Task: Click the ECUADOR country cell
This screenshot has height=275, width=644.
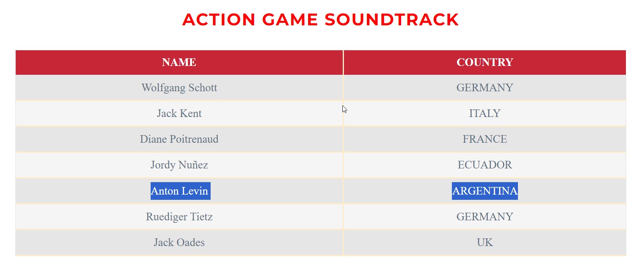Action: pyautogui.click(x=485, y=165)
